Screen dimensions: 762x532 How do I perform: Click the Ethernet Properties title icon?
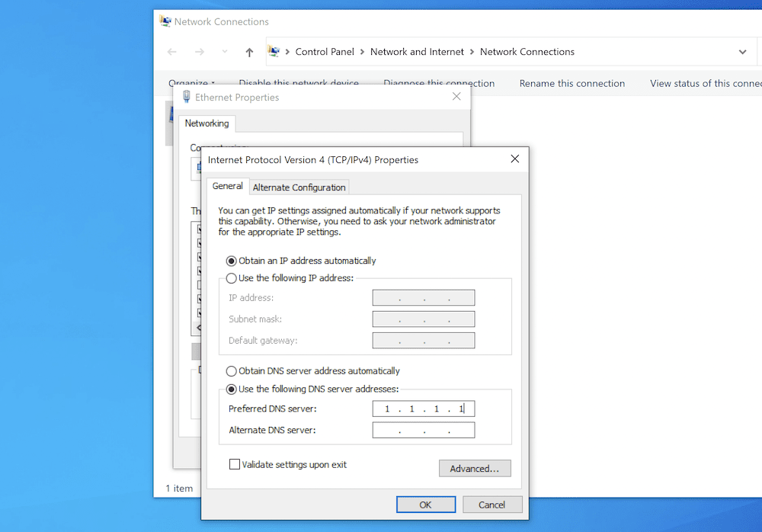pyautogui.click(x=187, y=97)
